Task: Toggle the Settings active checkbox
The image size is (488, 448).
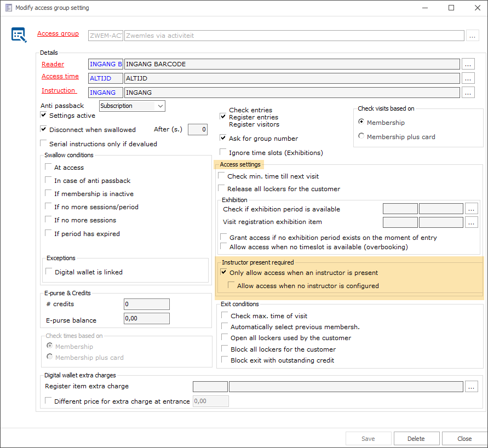Action: pos(44,115)
